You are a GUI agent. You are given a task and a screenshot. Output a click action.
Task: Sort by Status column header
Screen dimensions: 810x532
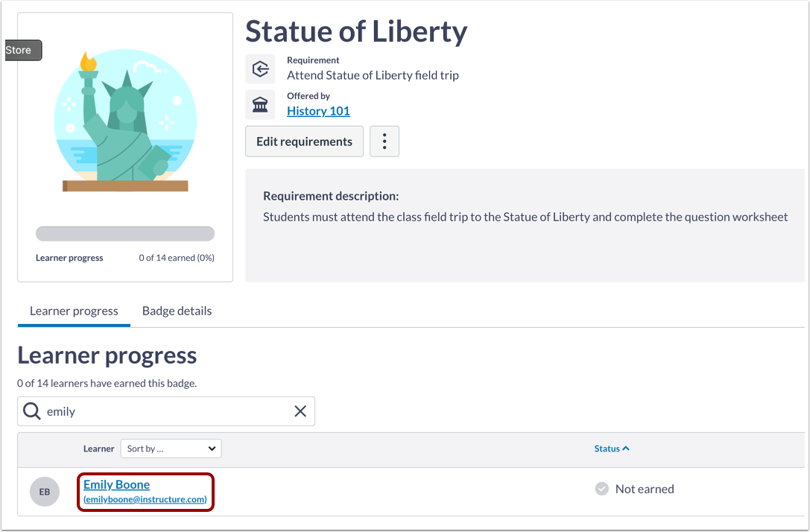point(607,449)
